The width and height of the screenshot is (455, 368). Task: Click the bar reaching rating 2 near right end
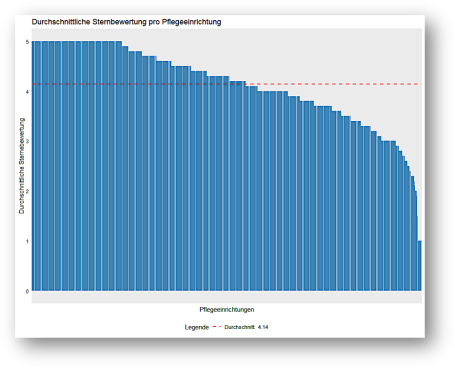click(416, 241)
